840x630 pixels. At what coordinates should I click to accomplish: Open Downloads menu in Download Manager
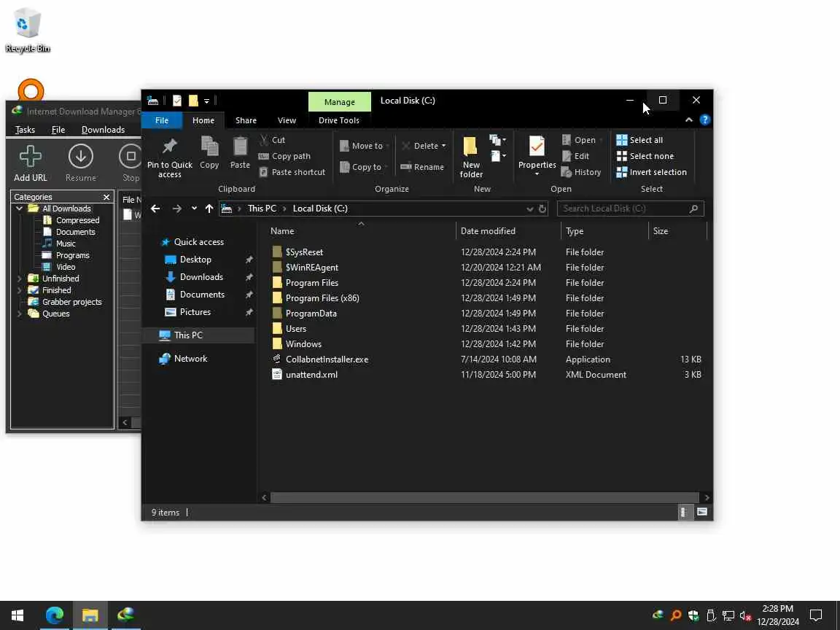tap(103, 130)
